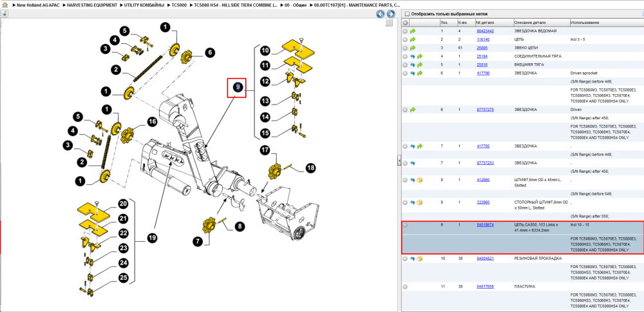The width and height of the screenshot is (644, 312).
Task: Click green arrow for part 25194
Action: click(x=420, y=56)
